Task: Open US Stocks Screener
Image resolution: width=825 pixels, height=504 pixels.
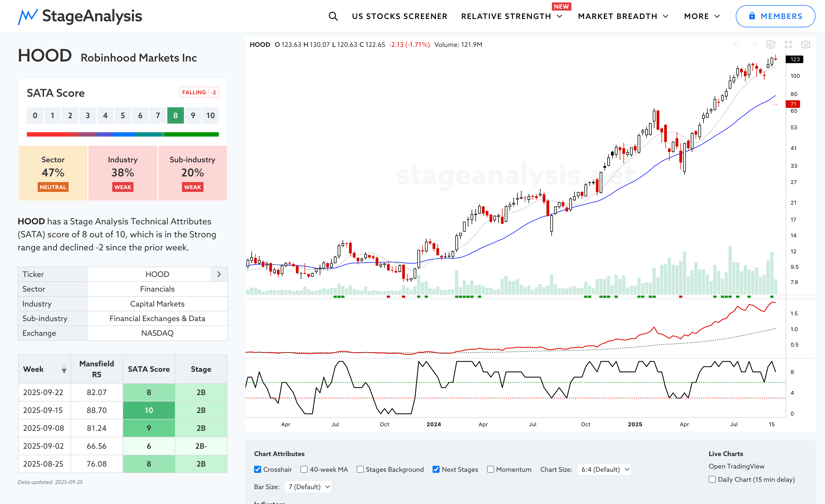Action: point(399,16)
